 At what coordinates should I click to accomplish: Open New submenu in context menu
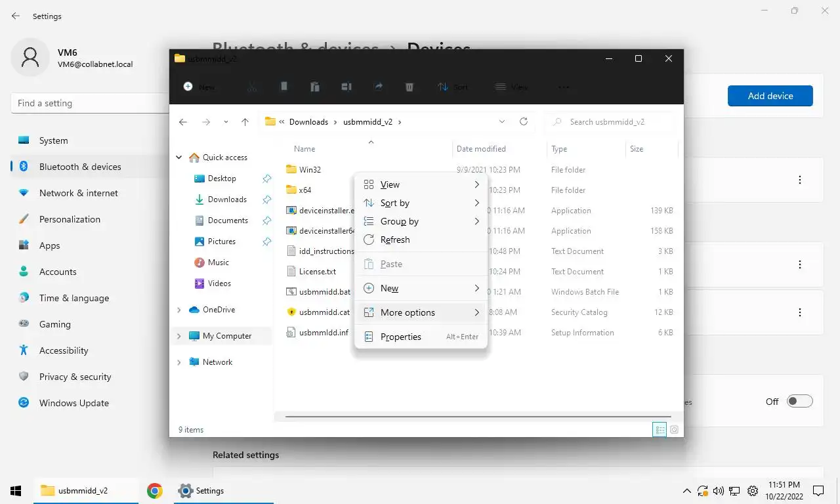[x=421, y=289]
